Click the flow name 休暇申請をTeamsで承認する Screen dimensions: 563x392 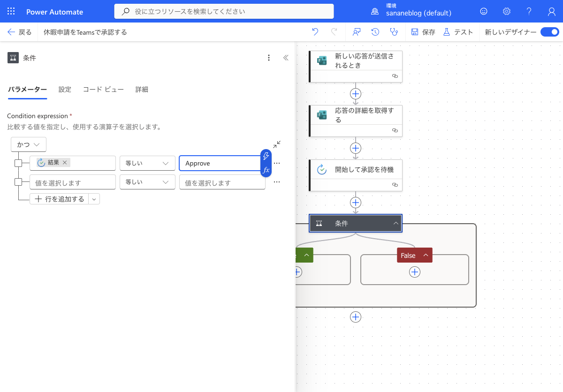[85, 32]
